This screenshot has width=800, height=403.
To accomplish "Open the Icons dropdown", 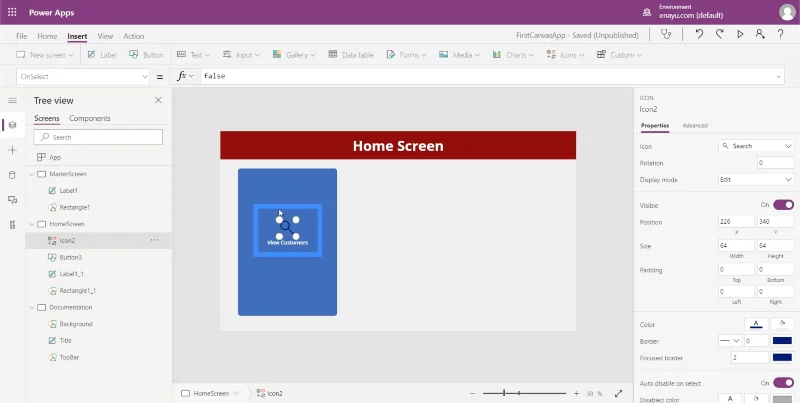I will tap(565, 55).
